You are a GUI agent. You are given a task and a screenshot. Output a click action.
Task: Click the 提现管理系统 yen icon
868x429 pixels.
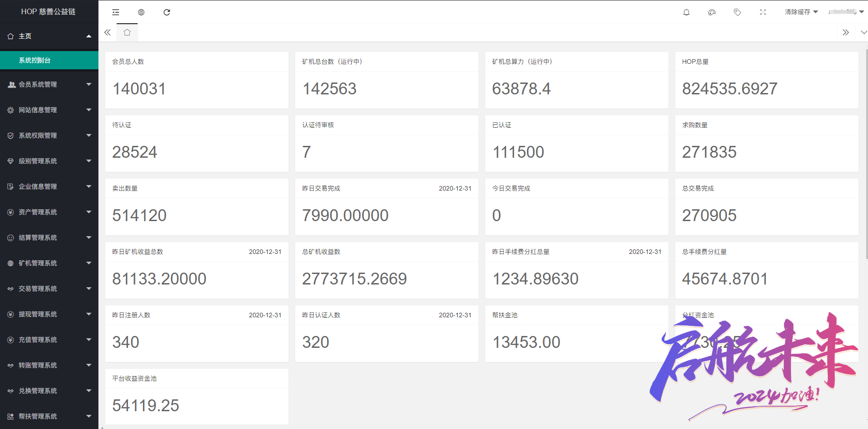coord(10,314)
